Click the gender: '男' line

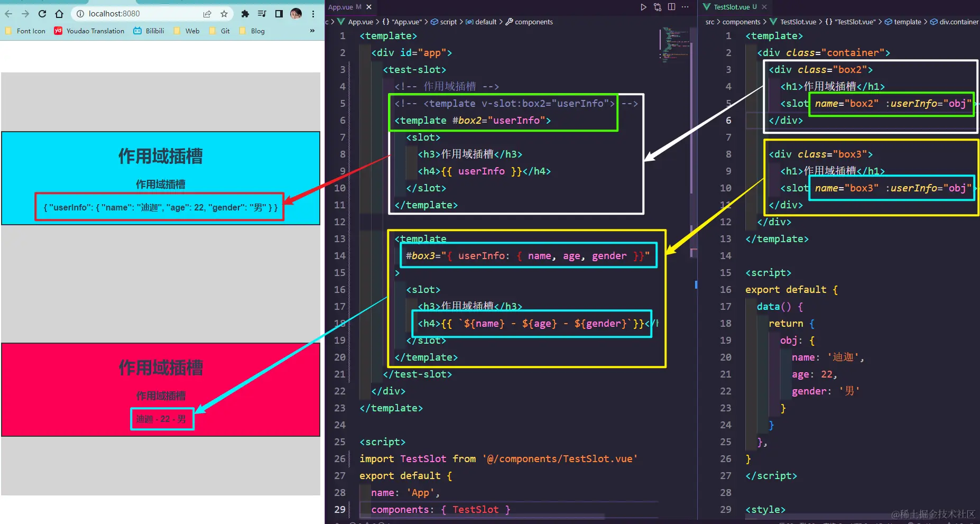click(x=826, y=391)
